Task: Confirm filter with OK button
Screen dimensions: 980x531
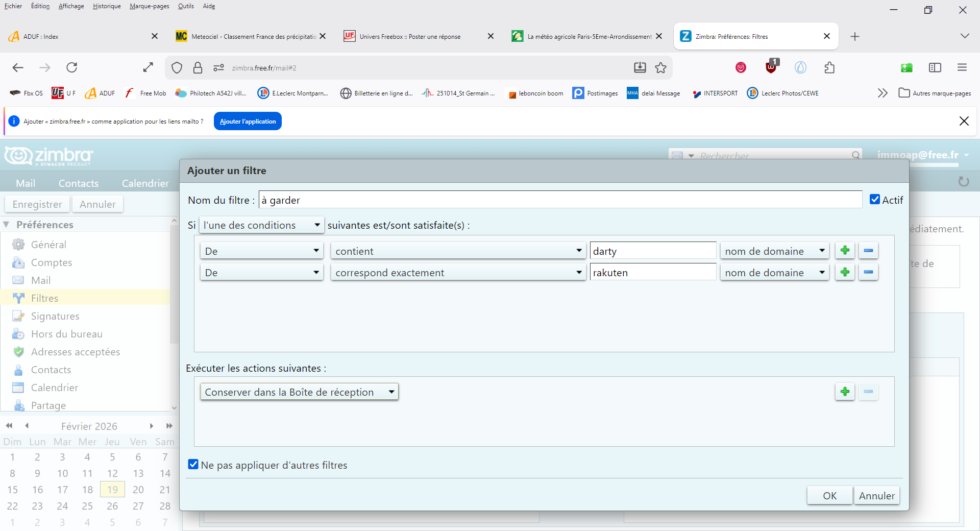Action: [x=829, y=495]
